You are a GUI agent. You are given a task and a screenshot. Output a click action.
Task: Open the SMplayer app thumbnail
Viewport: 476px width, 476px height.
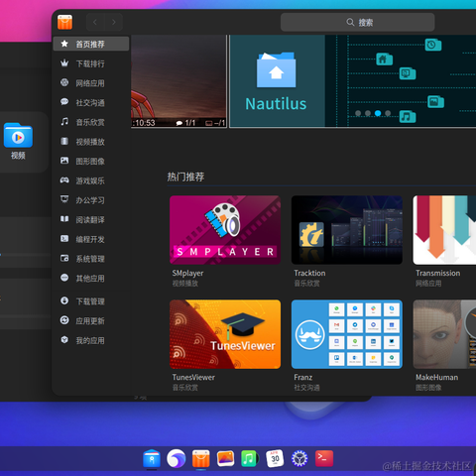(225, 230)
